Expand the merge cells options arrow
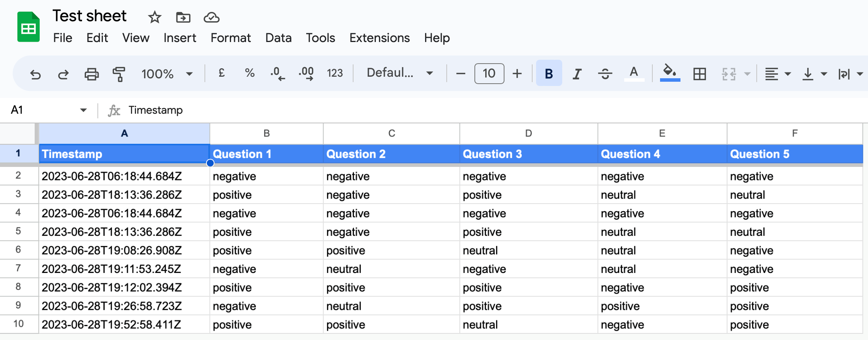 point(747,74)
